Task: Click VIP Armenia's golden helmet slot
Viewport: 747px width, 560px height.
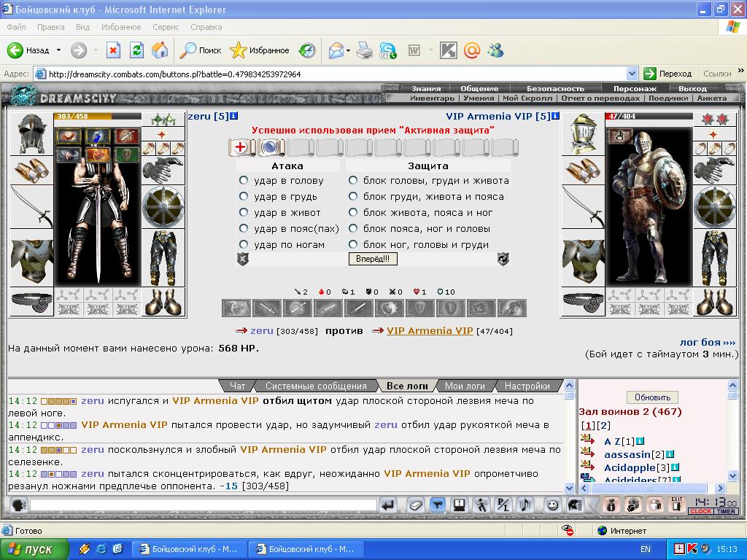Action: pos(583,134)
